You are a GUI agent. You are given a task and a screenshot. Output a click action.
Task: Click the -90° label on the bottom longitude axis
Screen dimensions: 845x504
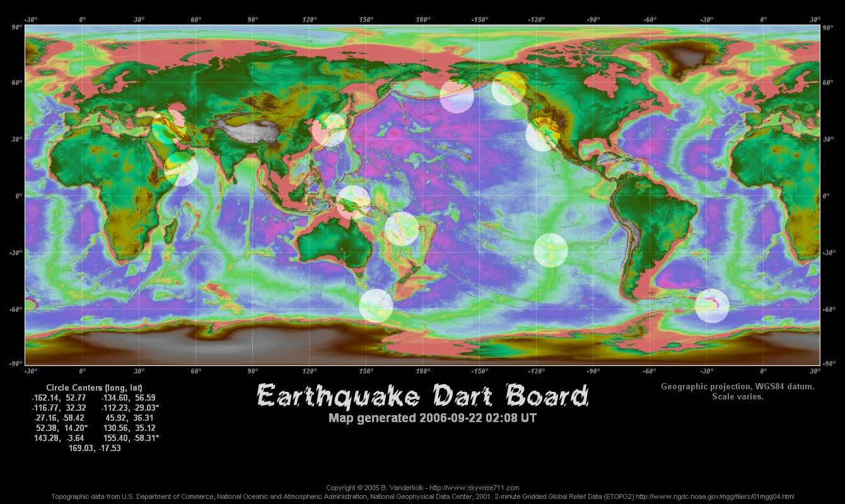[593, 371]
